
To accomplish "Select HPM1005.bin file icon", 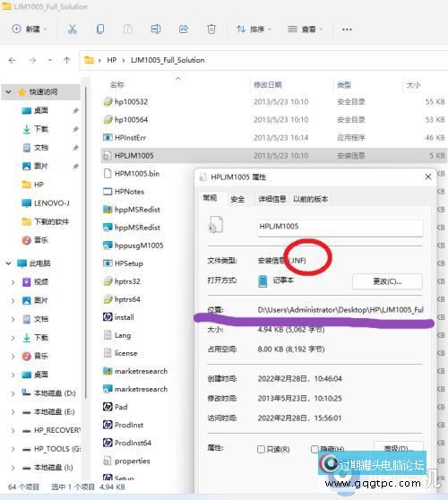I will pyautogui.click(x=108, y=174).
